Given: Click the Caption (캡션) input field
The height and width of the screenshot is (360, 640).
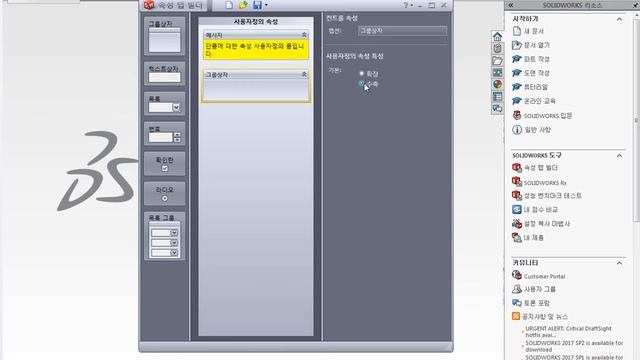Looking at the screenshot, I should pos(402,31).
